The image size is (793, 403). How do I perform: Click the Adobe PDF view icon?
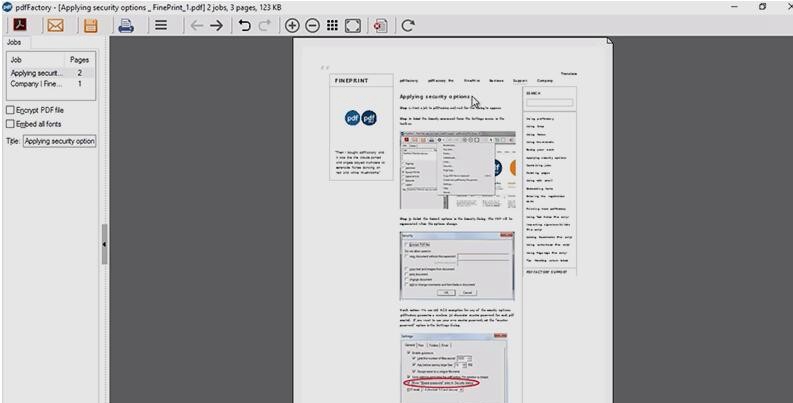[x=20, y=25]
